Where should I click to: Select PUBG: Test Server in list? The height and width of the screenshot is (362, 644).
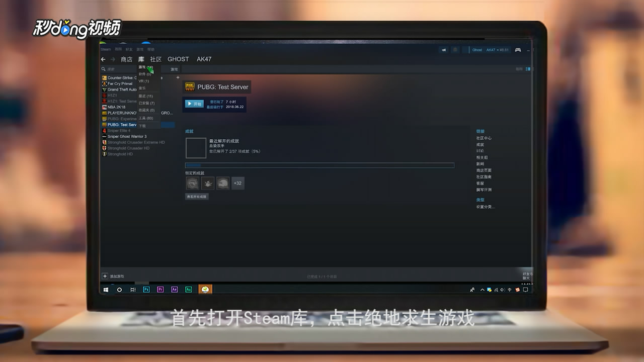[x=138, y=125]
